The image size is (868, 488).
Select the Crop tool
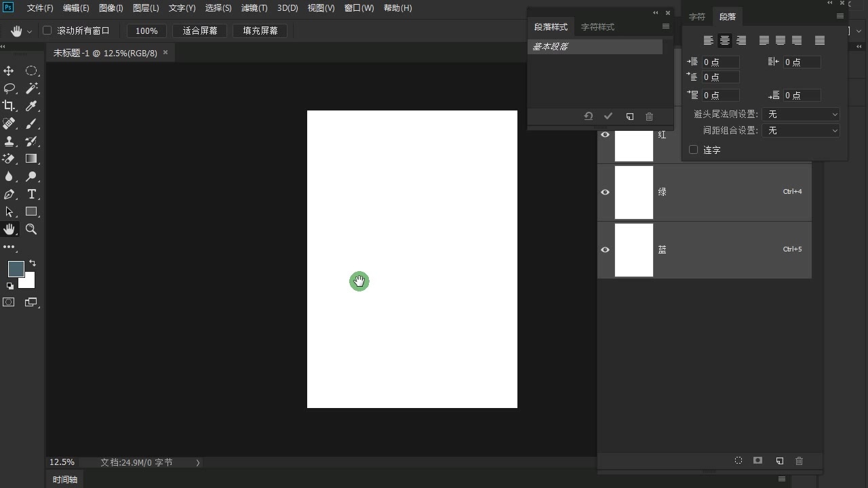pos(9,106)
